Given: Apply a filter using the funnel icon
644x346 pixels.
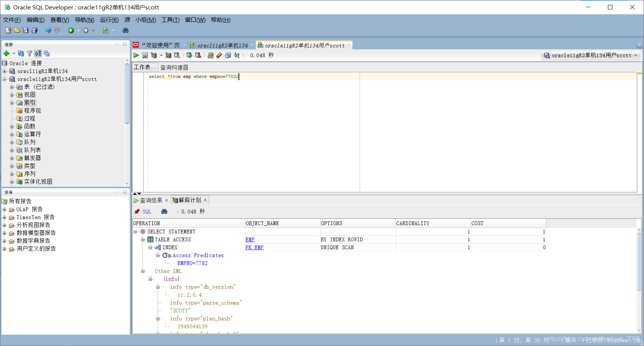Looking at the screenshot, I should point(29,53).
